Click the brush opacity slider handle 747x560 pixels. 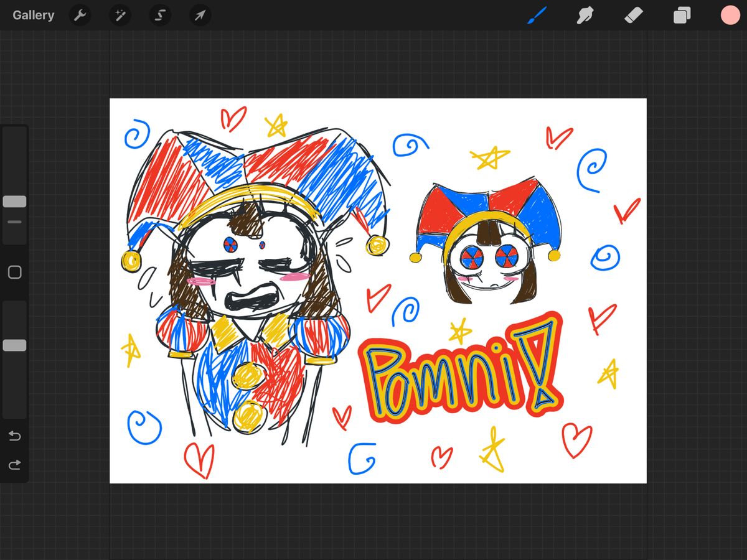pyautogui.click(x=14, y=345)
